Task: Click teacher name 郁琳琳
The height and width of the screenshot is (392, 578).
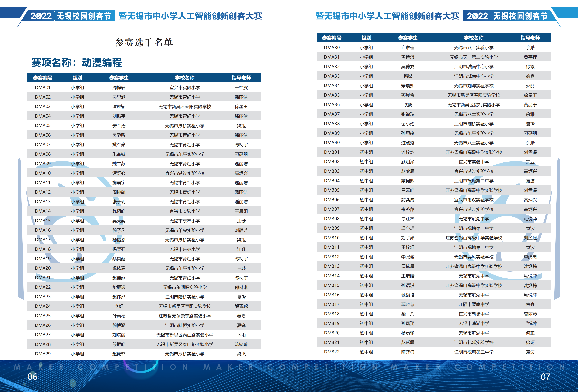Action: [x=241, y=287]
